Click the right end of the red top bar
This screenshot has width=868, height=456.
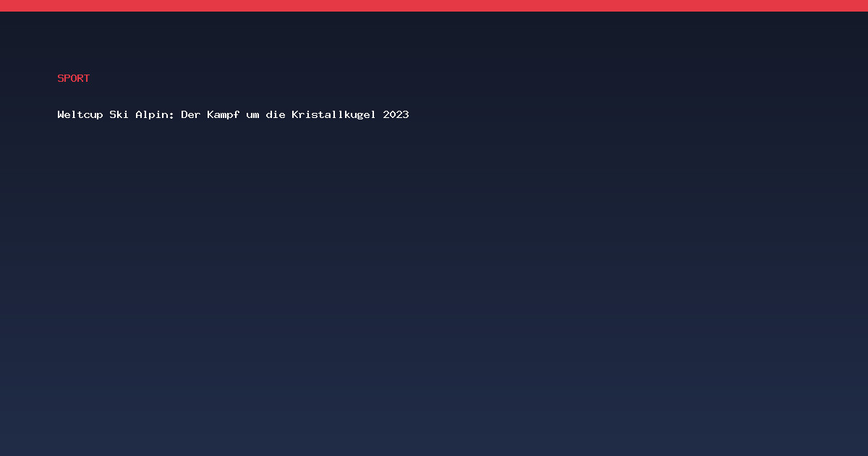point(861,6)
